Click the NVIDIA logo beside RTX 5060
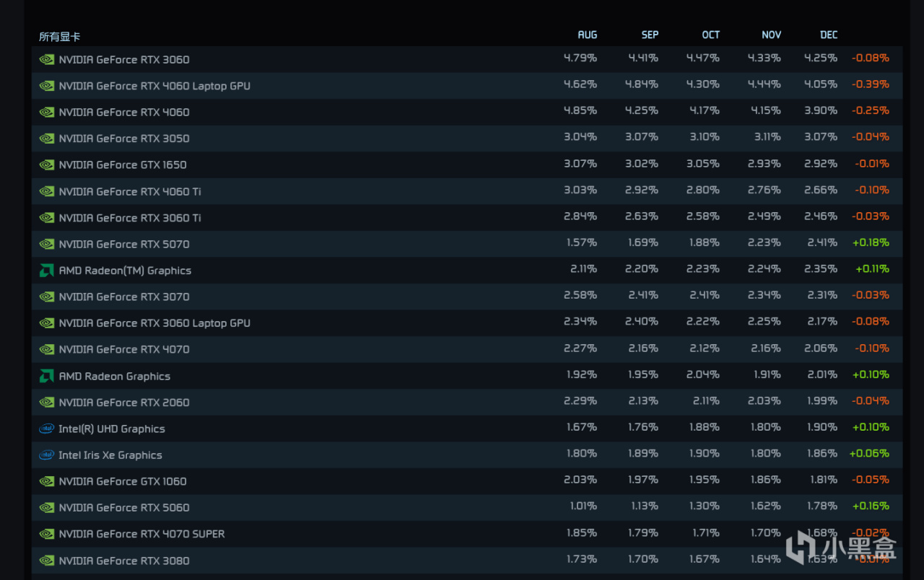This screenshot has height=580, width=924. tap(46, 508)
